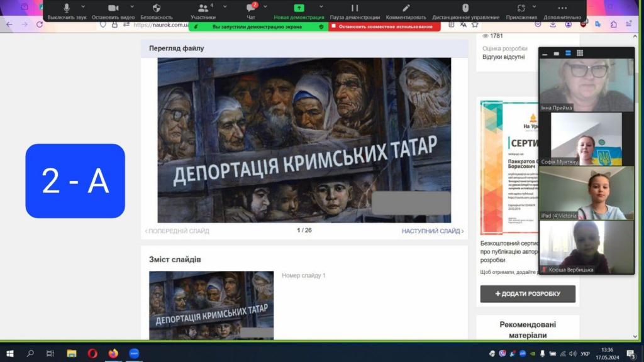This screenshot has height=362, width=644.
Task: Click Рекомендовані матеріали heading
Action: coord(528,329)
